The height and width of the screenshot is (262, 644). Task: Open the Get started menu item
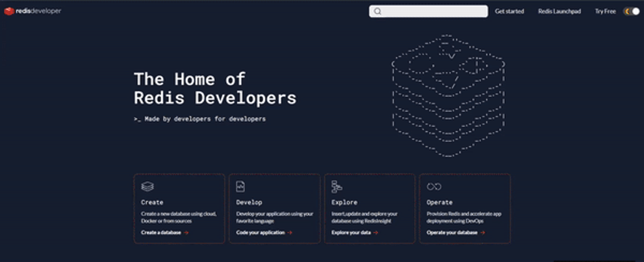(x=509, y=12)
